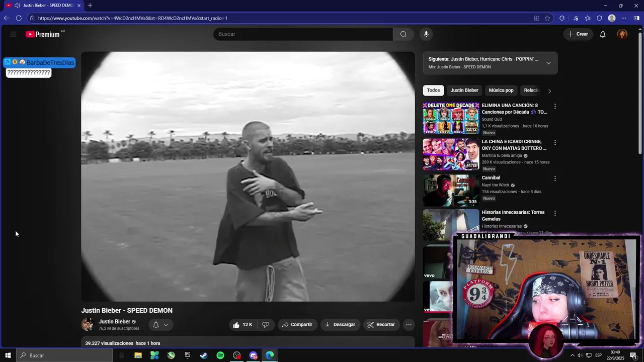The width and height of the screenshot is (644, 362).
Task: Open browser settings and more menu
Action: [624, 18]
